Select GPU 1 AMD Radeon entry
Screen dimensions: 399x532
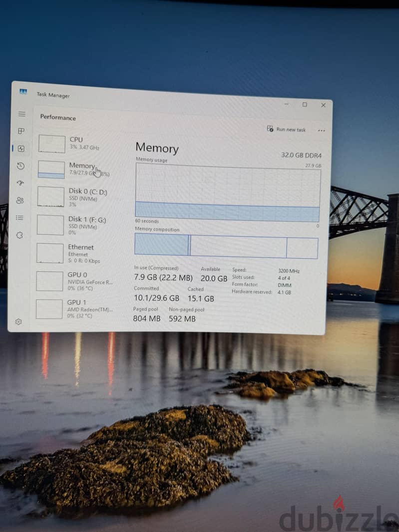[76, 309]
